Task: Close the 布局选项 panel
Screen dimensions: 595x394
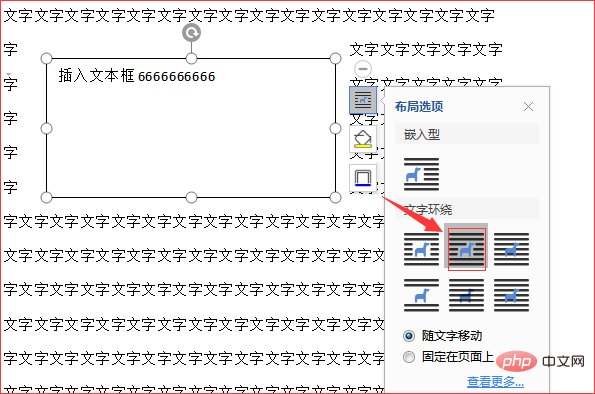Action: tap(528, 107)
